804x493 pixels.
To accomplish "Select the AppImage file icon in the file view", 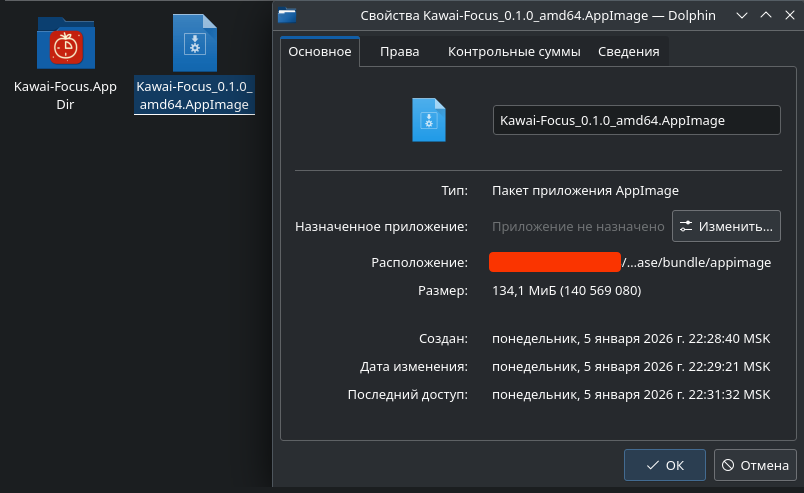I will tap(194, 42).
